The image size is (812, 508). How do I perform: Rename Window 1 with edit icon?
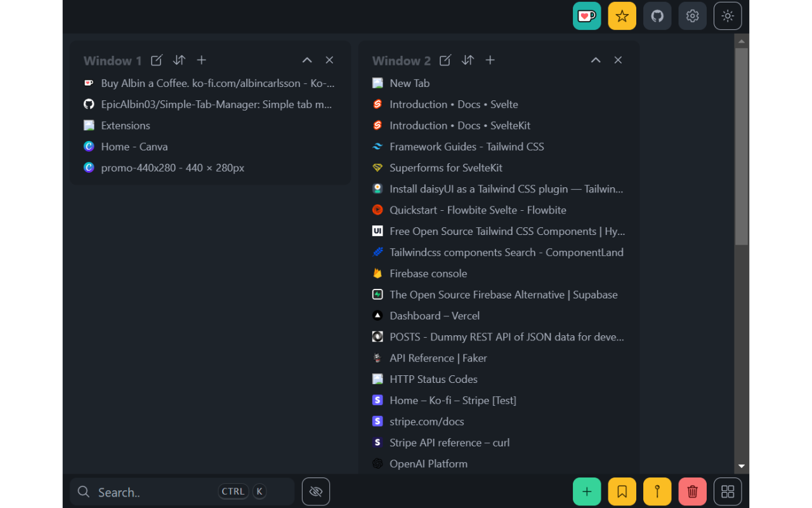tap(157, 60)
